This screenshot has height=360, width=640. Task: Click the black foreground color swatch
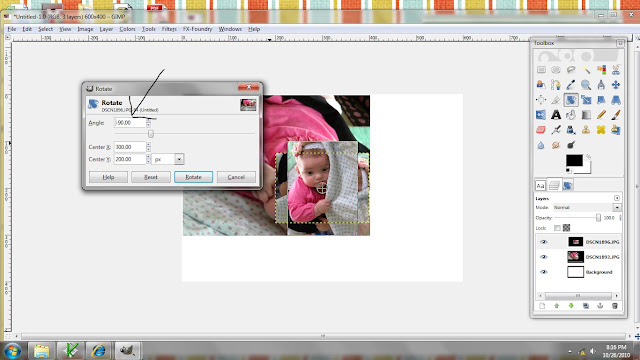click(x=574, y=160)
